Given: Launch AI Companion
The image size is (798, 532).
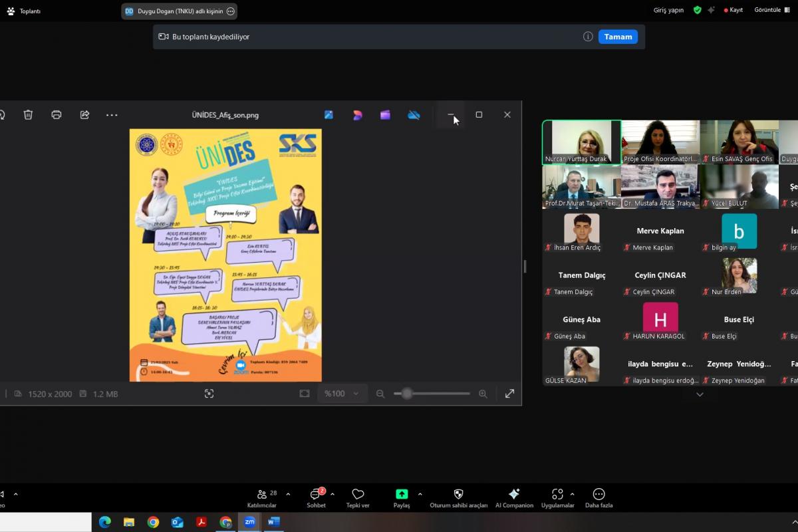Looking at the screenshot, I should (x=514, y=498).
